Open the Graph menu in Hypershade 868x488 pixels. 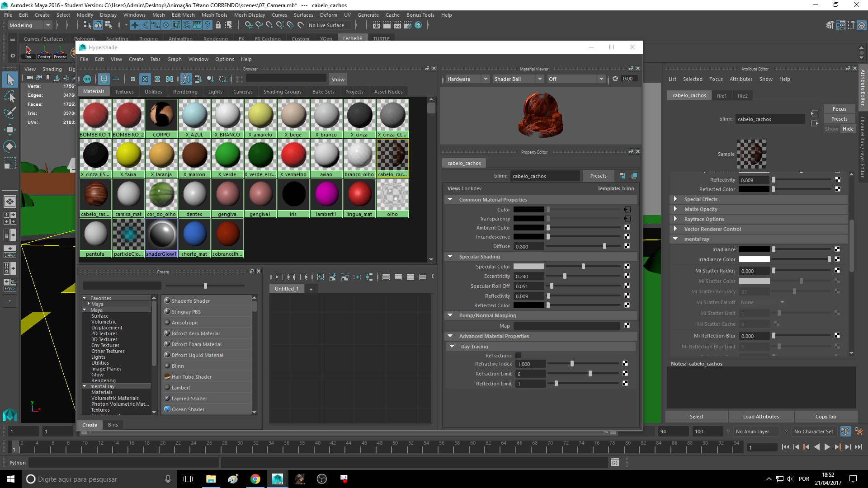tap(174, 59)
